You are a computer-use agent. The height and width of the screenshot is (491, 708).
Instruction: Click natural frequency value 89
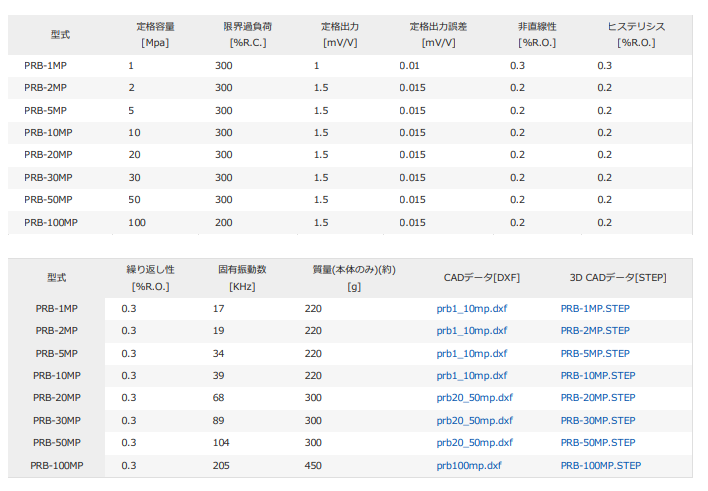219,421
